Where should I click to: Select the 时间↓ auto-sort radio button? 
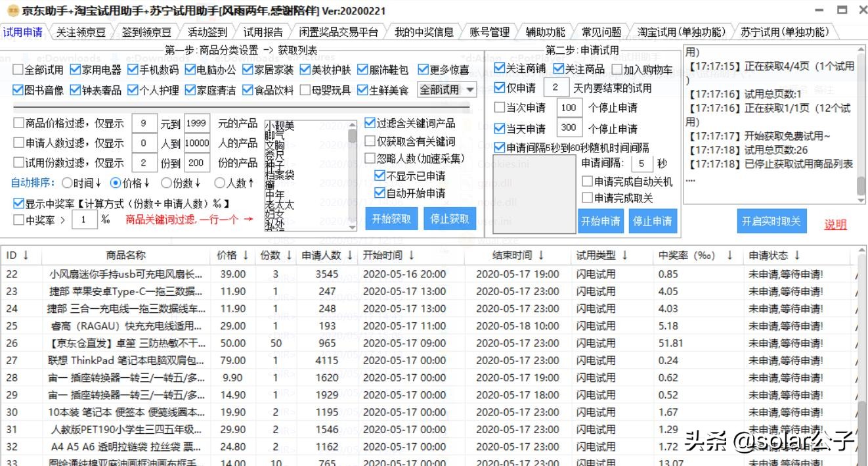click(67, 183)
